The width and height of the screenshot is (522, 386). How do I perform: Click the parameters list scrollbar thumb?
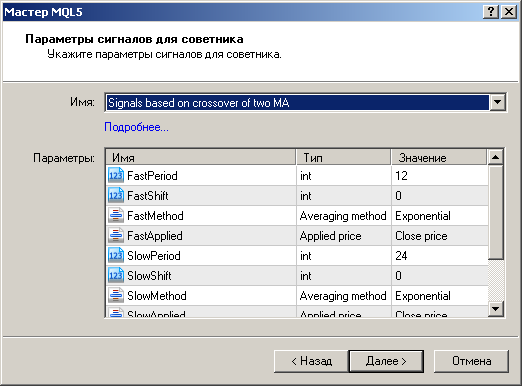point(496,212)
